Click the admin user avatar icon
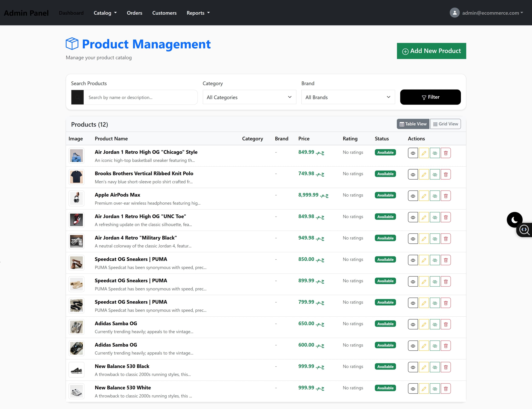This screenshot has height=409, width=532. (455, 13)
